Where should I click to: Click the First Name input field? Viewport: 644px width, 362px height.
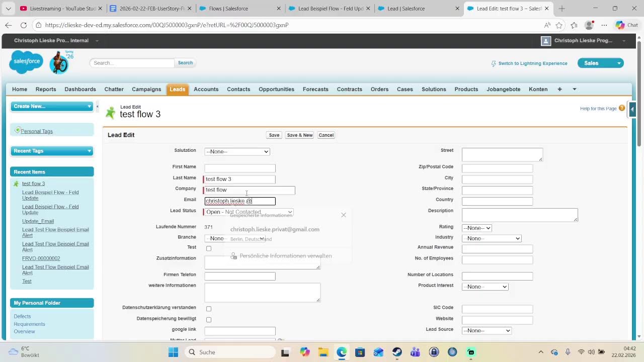pos(240,168)
